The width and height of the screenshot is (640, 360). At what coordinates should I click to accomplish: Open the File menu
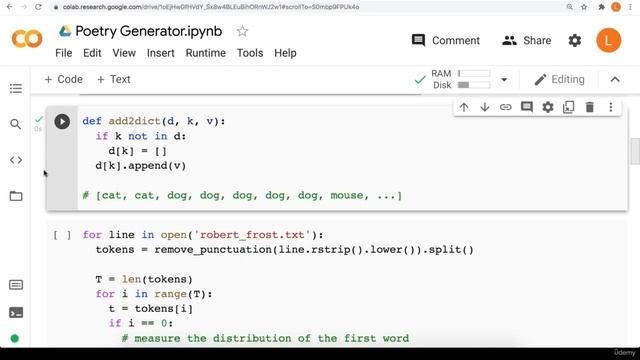pyautogui.click(x=64, y=53)
